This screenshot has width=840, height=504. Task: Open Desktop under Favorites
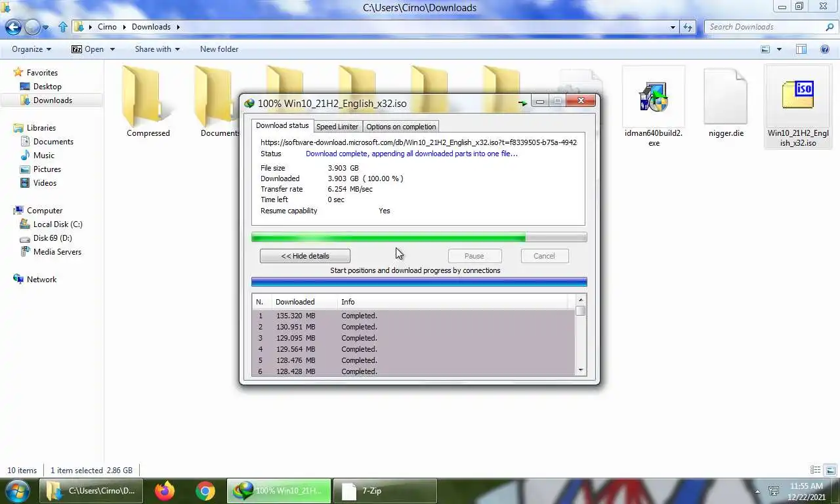[47, 87]
